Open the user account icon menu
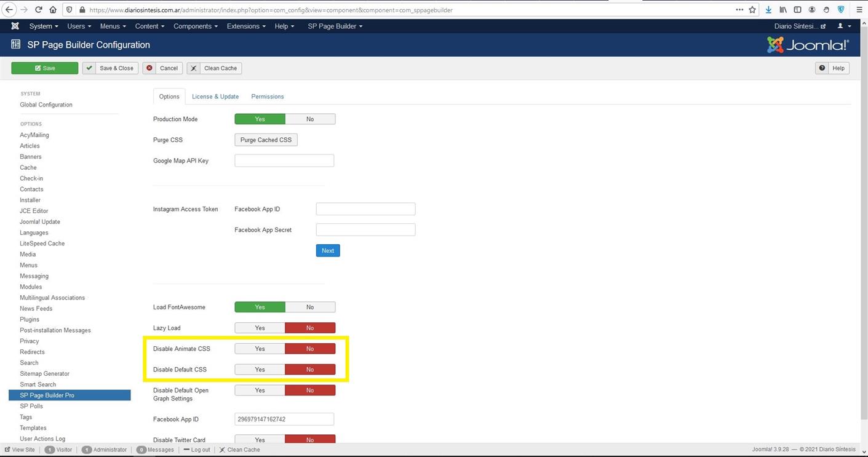The width and height of the screenshot is (868, 457). pos(843,26)
